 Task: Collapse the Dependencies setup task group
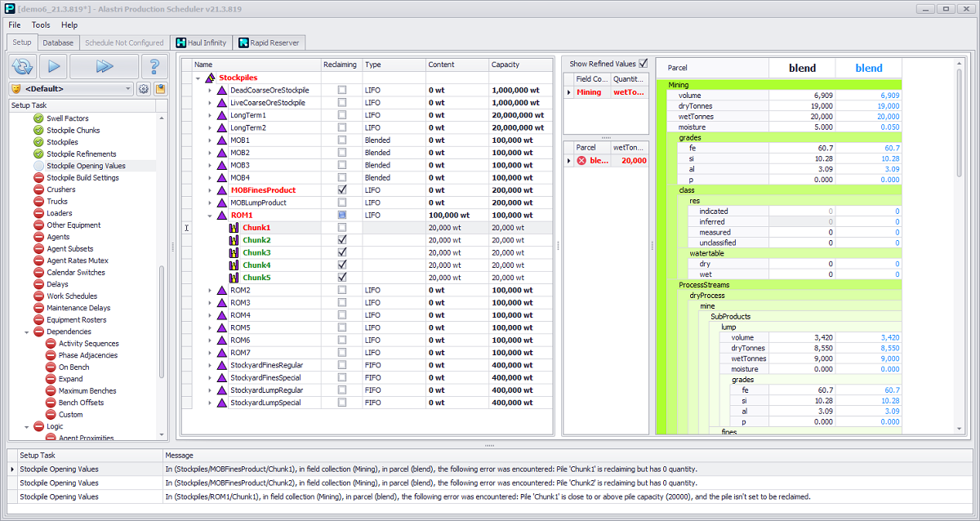point(27,332)
